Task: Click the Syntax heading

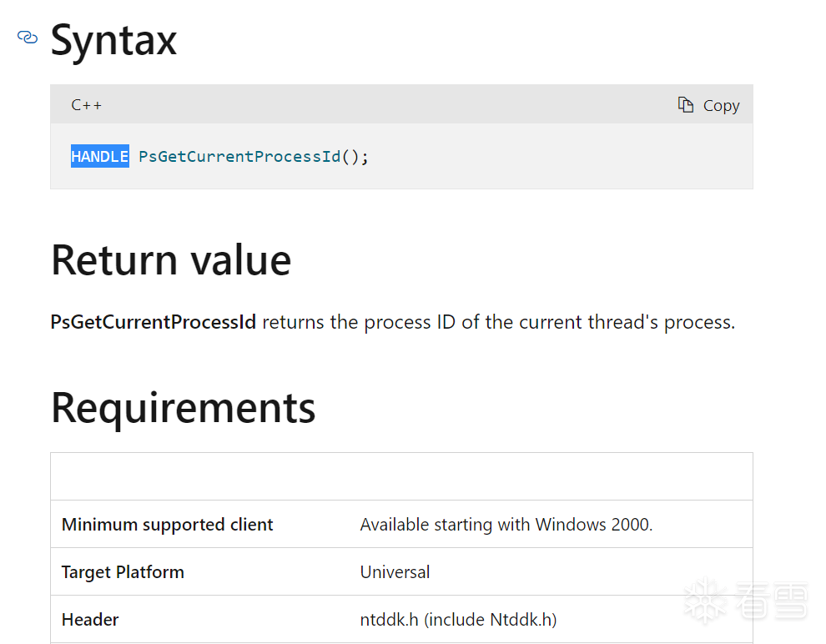Action: point(113,39)
